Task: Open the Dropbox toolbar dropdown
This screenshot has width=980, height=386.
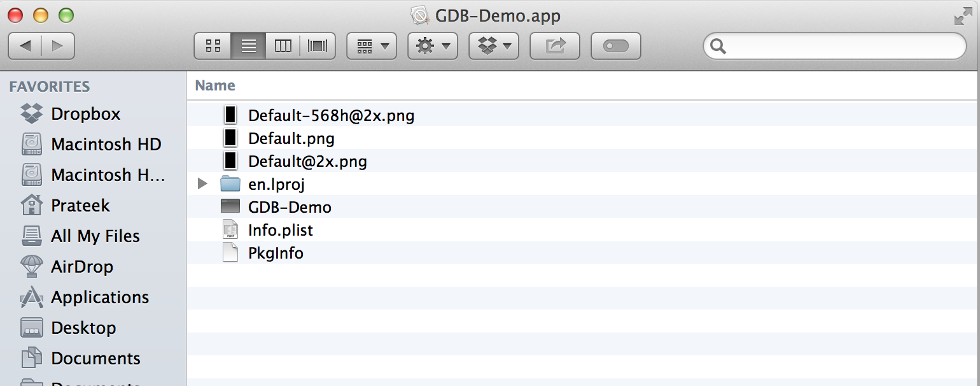Action: [x=494, y=46]
